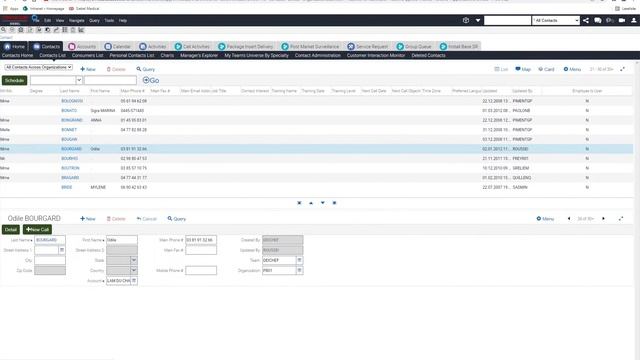This screenshot has width=640, height=360.
Task: Expand the State dropdown
Action: click(134, 260)
